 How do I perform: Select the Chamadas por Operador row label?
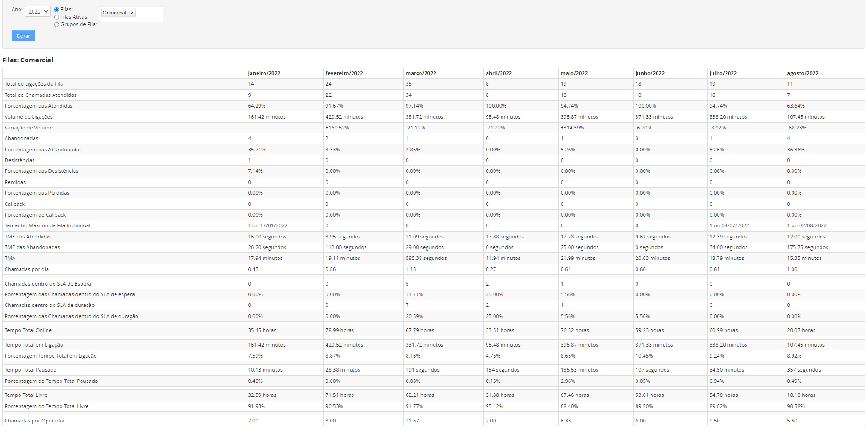tap(35, 421)
